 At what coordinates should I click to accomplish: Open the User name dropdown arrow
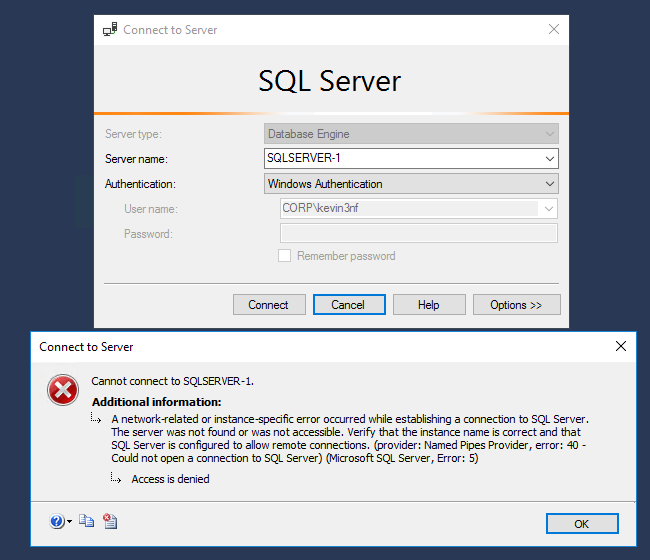(549, 208)
